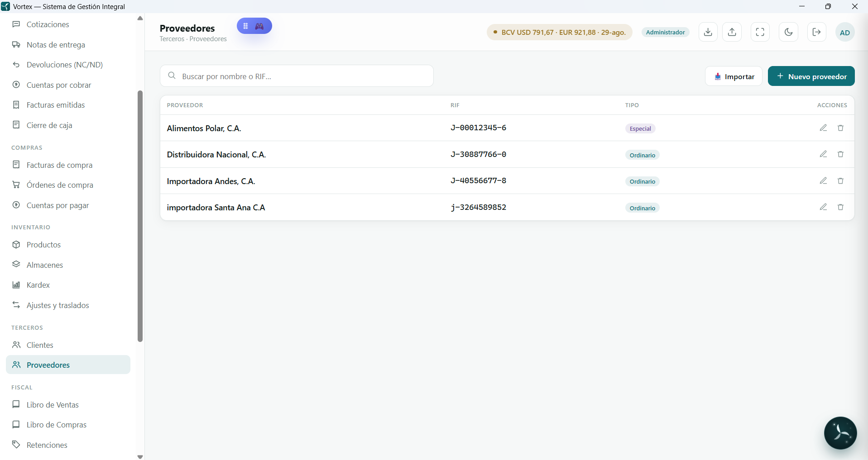Click the download icon in top bar
Viewport: 868px width, 460px height.
(708, 32)
